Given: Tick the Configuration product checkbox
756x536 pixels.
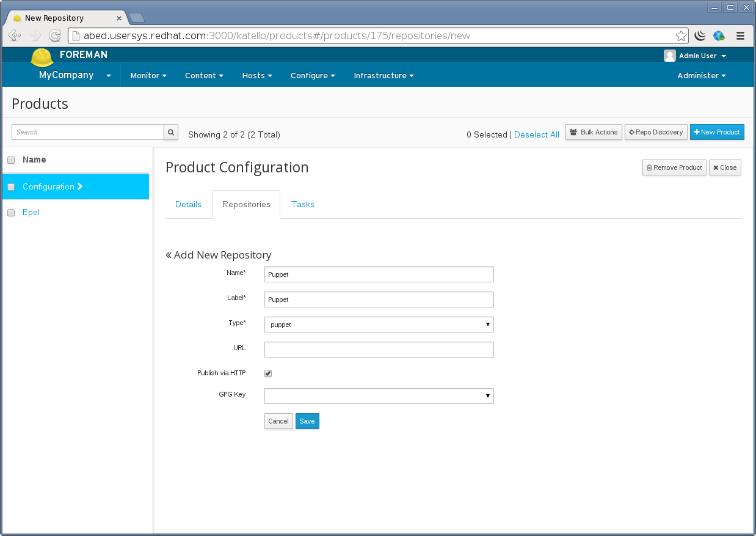Looking at the screenshot, I should click(x=11, y=187).
